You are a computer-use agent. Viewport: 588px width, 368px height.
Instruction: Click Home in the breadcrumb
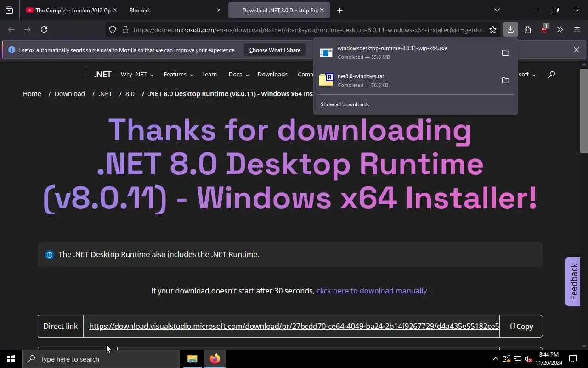32,94
